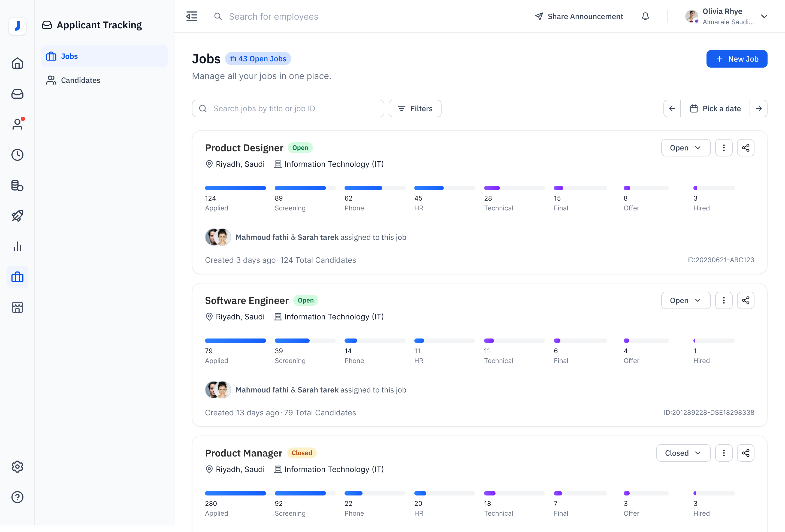Click the home icon in sidebar
This screenshot has height=532, width=785.
point(17,63)
